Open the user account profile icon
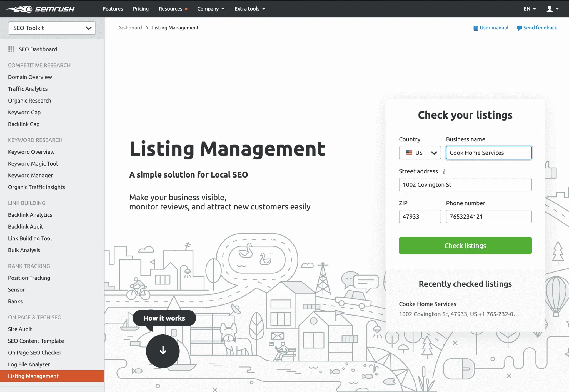This screenshot has width=569, height=392. [x=550, y=9]
